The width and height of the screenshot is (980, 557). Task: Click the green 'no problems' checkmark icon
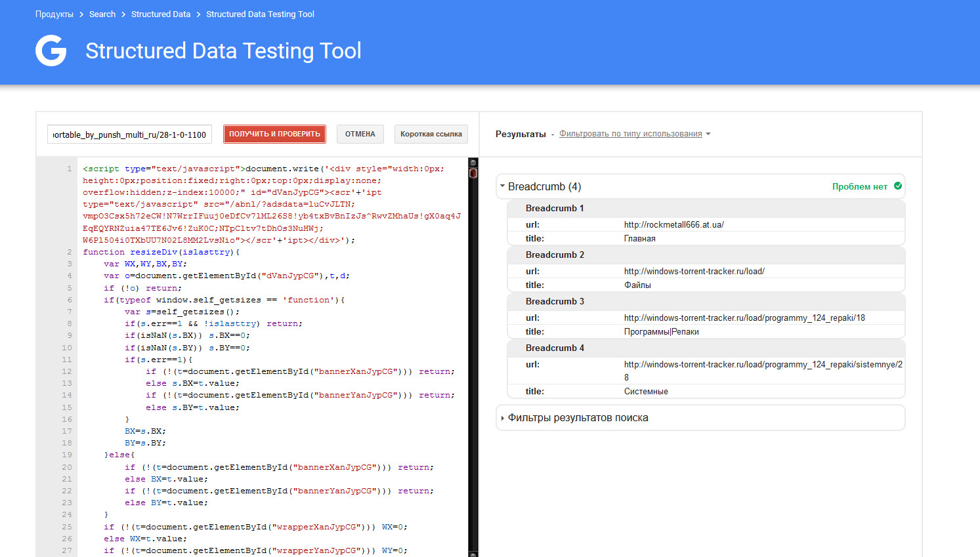(x=898, y=186)
